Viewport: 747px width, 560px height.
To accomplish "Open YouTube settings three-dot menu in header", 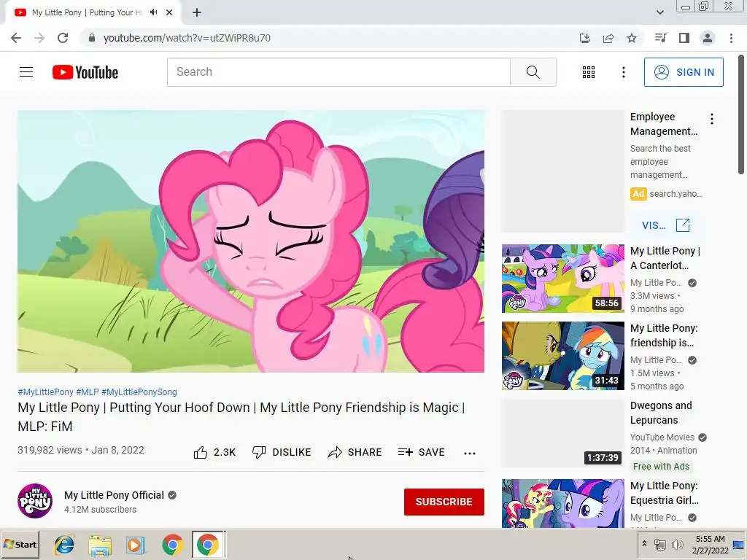I will (623, 72).
